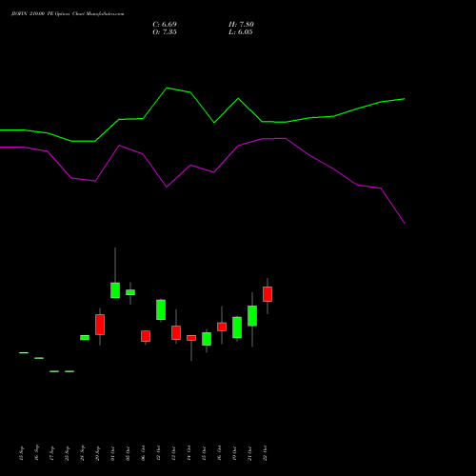Click the close value C: 6.69
This screenshot has width=476, height=476.
pyautogui.click(x=165, y=25)
